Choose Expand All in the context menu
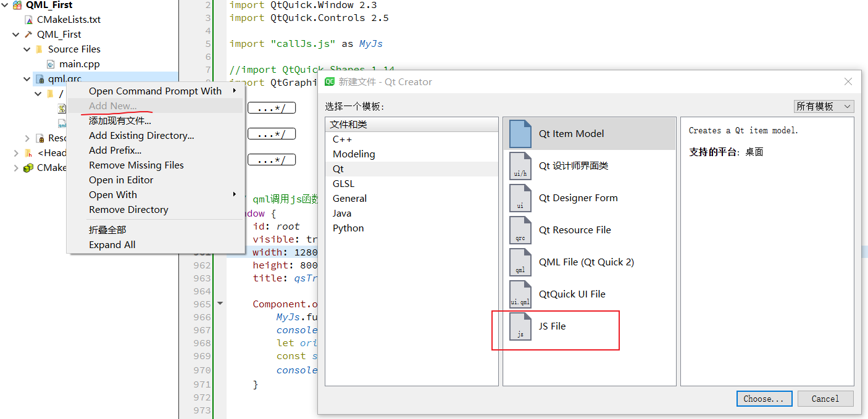Viewport: 868px width, 419px height. pyautogui.click(x=155, y=244)
